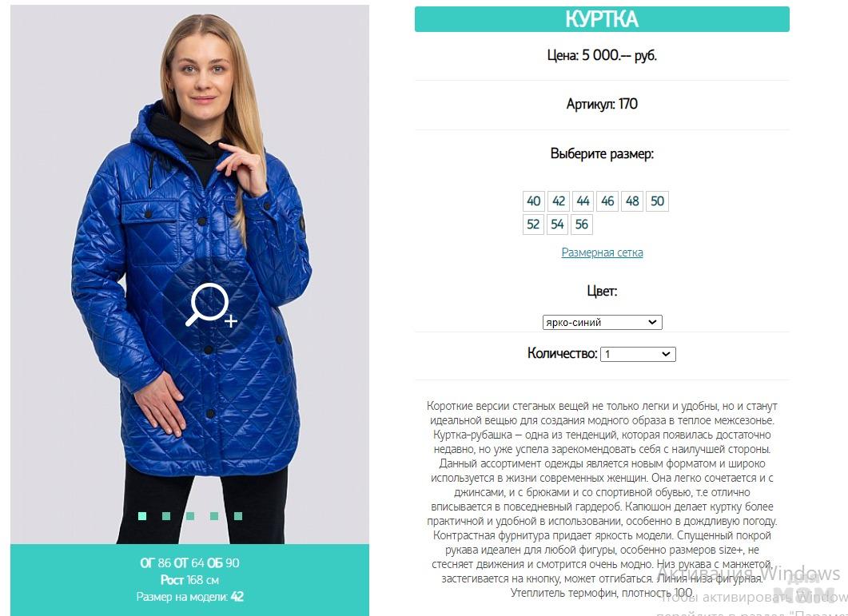Go to the fifth carousel dot

click(x=238, y=516)
